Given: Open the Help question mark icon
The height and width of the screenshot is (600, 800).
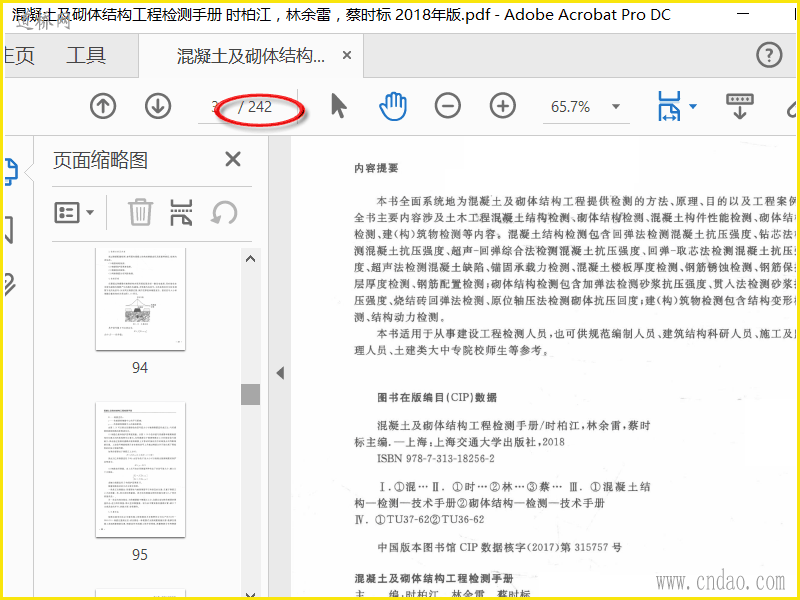Looking at the screenshot, I should pos(769,55).
